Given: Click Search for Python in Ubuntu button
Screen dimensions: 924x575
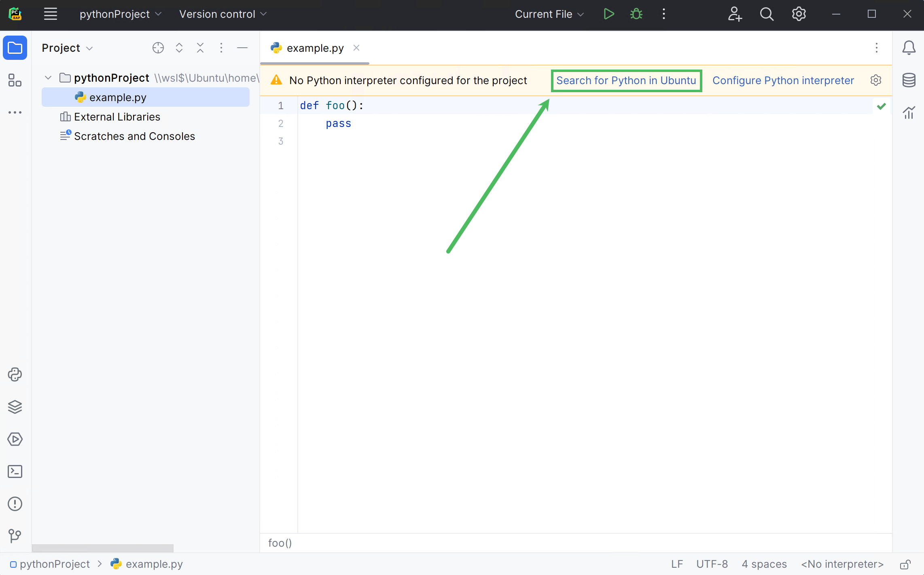Looking at the screenshot, I should coord(626,80).
